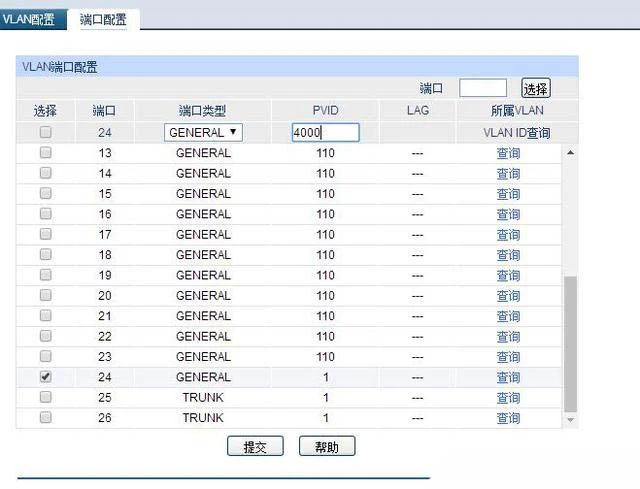Check the box for port 20

point(46,295)
